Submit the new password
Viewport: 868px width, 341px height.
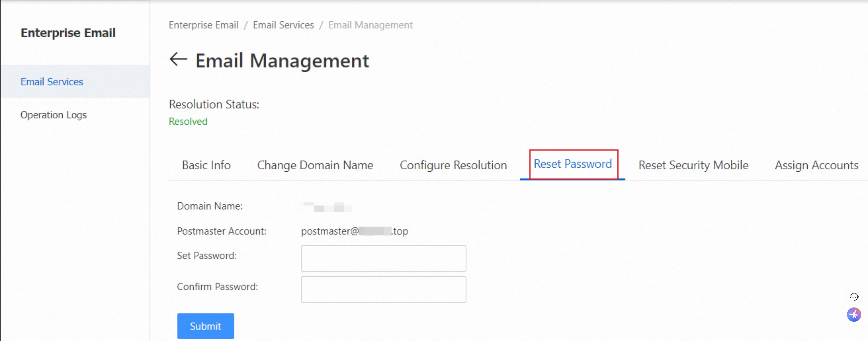[x=205, y=326]
